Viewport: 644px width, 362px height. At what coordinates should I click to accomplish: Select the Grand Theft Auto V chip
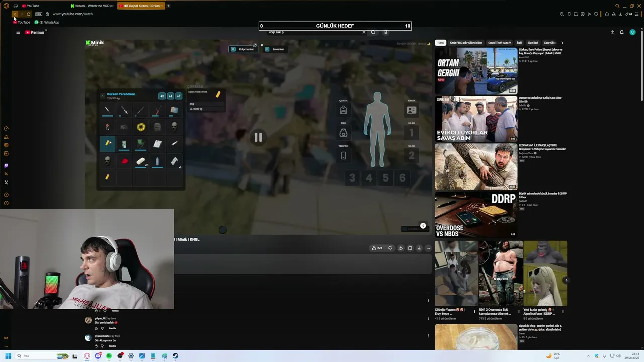tap(499, 43)
